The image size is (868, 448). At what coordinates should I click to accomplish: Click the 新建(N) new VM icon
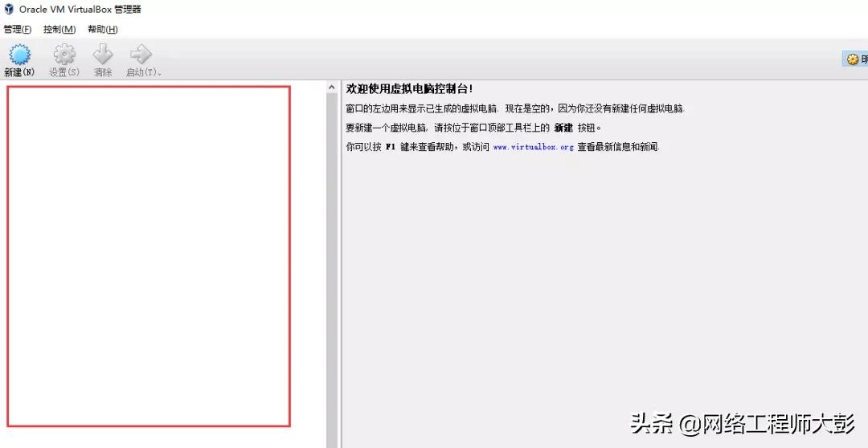pos(19,55)
